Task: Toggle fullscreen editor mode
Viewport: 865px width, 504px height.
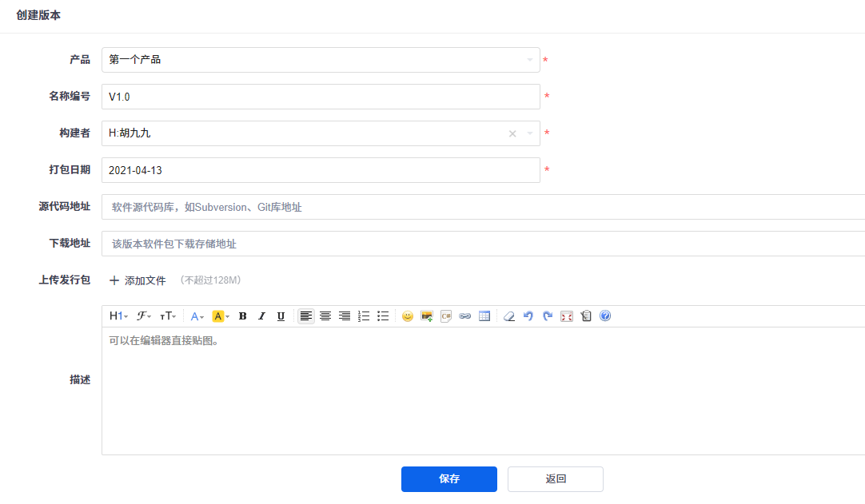Action: [567, 316]
